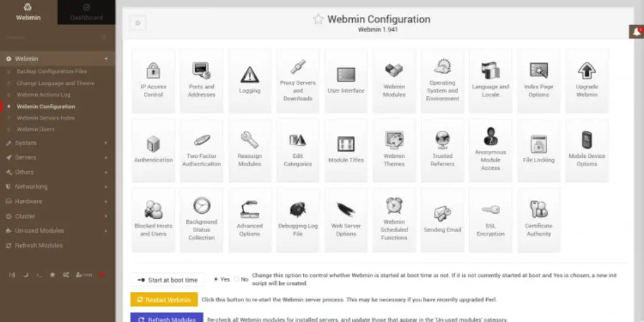Open IP Access Control settings
Screen dimensions: 644x322
tap(153, 80)
